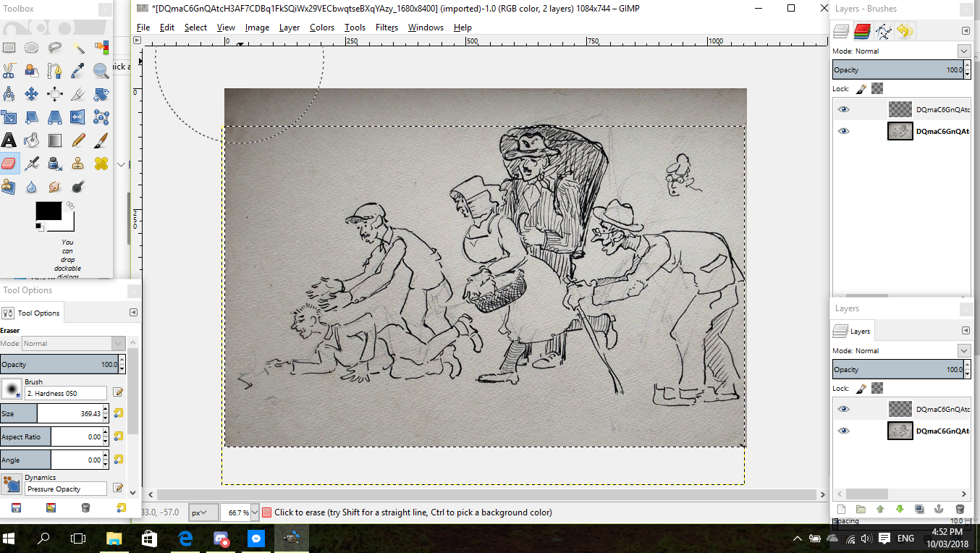Select the Heal bandage tool
980x553 pixels.
tap(101, 164)
